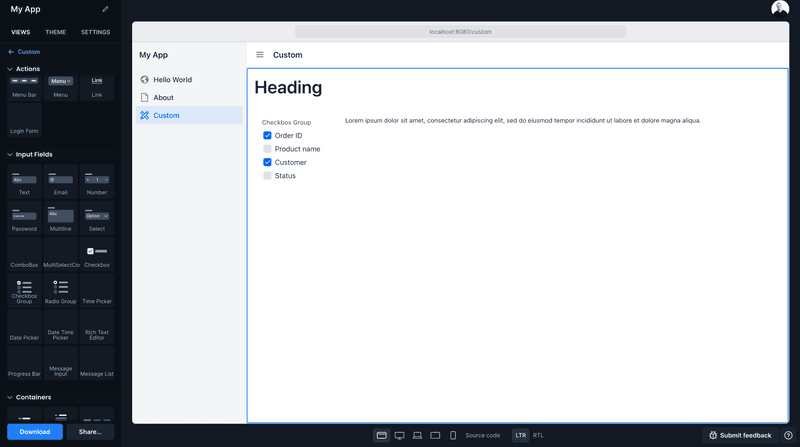The height and width of the screenshot is (447, 800).
Task: Pick the Login Form component
Action: (24, 120)
